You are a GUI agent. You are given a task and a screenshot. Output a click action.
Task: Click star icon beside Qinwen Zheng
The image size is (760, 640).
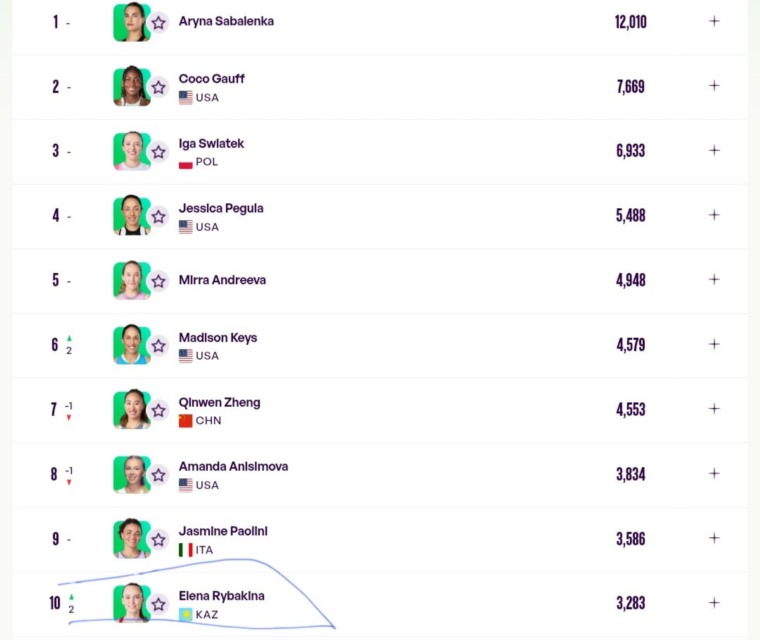158,411
